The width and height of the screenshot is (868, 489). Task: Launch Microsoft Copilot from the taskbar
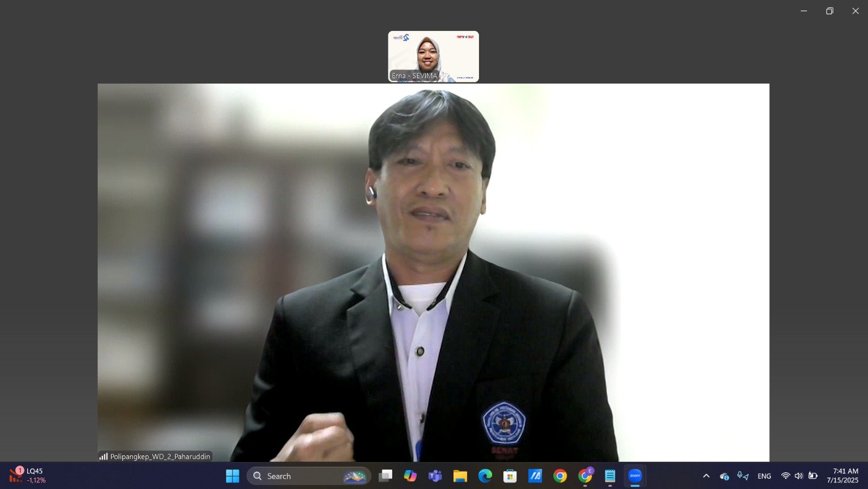[x=410, y=476]
